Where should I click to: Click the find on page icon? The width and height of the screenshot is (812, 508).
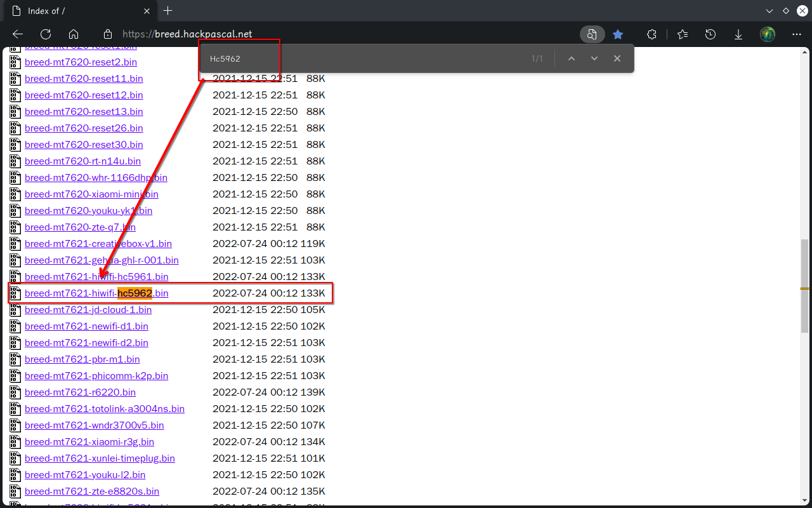coord(592,34)
